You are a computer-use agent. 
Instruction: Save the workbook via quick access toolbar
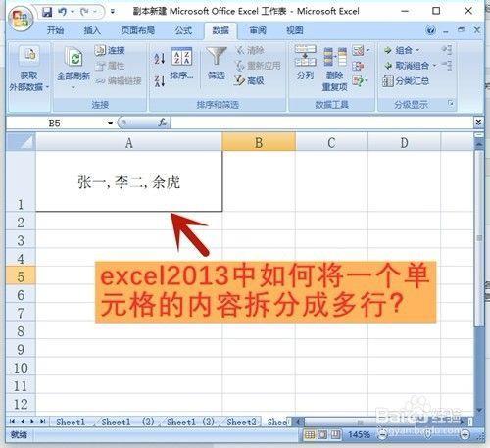click(x=47, y=13)
